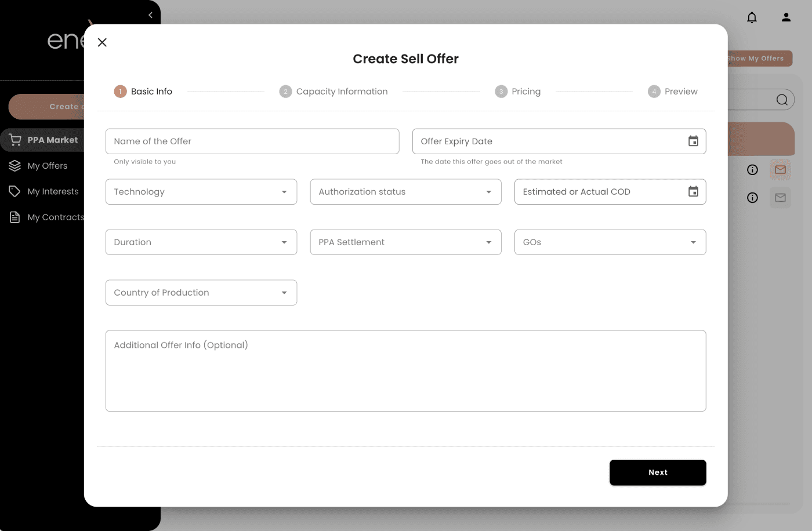Collapse the sidebar with the chevron
Viewport: 812px width, 531px height.
[150, 15]
